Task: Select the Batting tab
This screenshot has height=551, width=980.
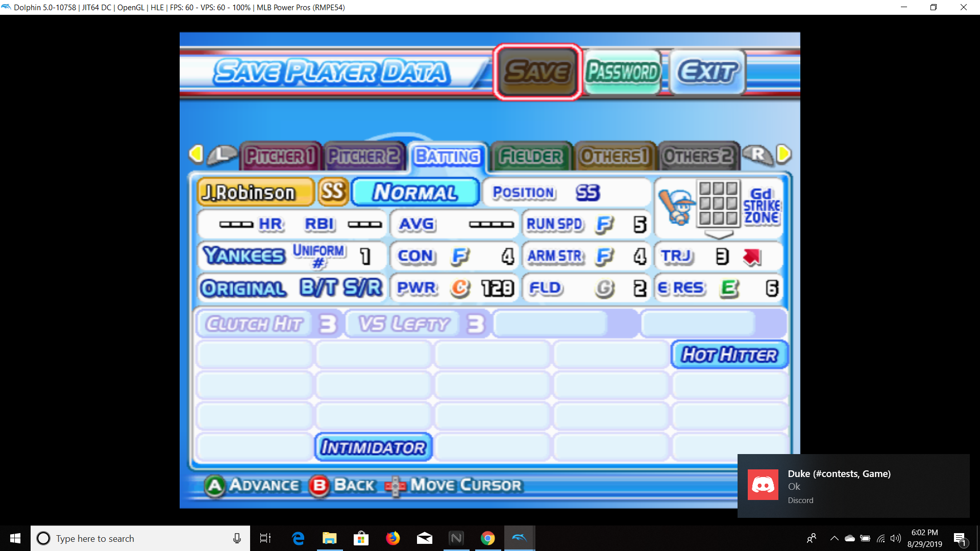Action: (448, 156)
